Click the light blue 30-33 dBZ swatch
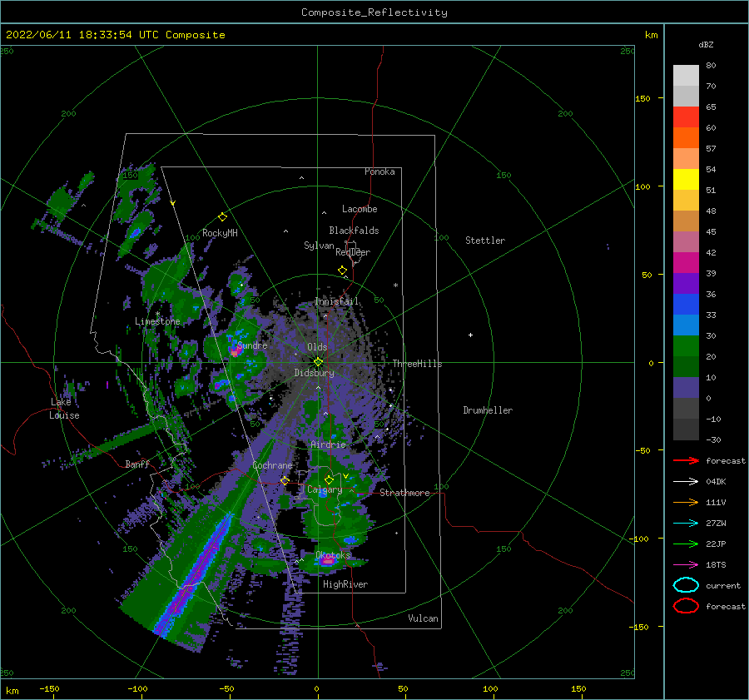749x700 pixels. click(686, 325)
